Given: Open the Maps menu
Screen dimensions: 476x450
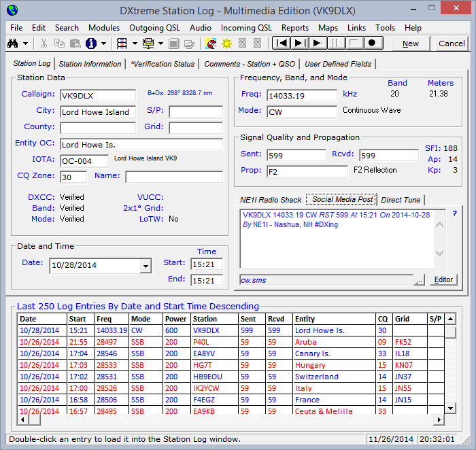Looking at the screenshot, I should pos(328,28).
